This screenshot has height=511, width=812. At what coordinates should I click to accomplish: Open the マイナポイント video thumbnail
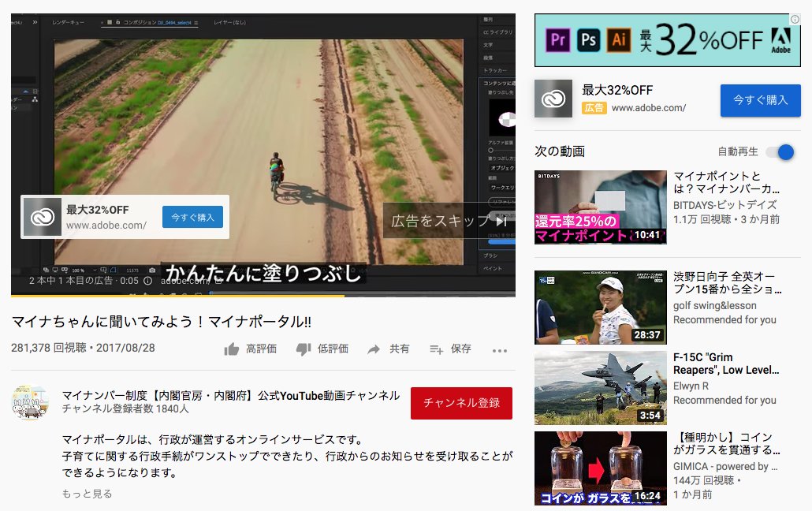coord(600,207)
